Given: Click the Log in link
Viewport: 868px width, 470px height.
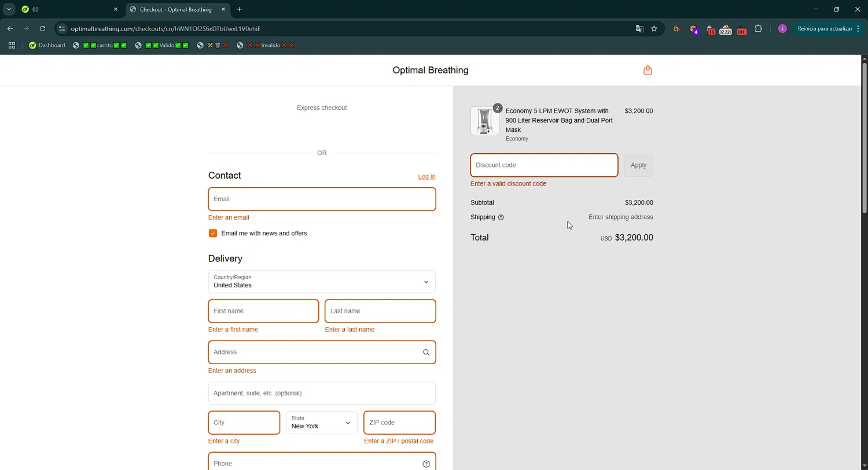Looking at the screenshot, I should [427, 176].
